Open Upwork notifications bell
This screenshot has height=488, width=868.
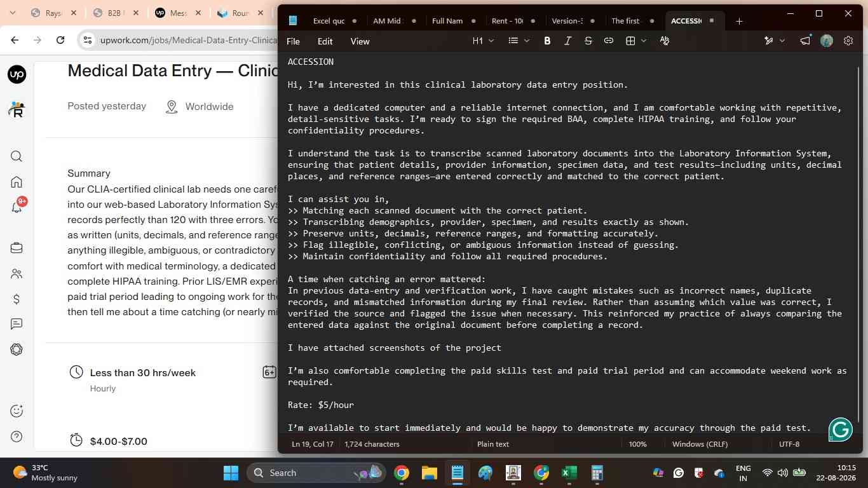point(17,207)
